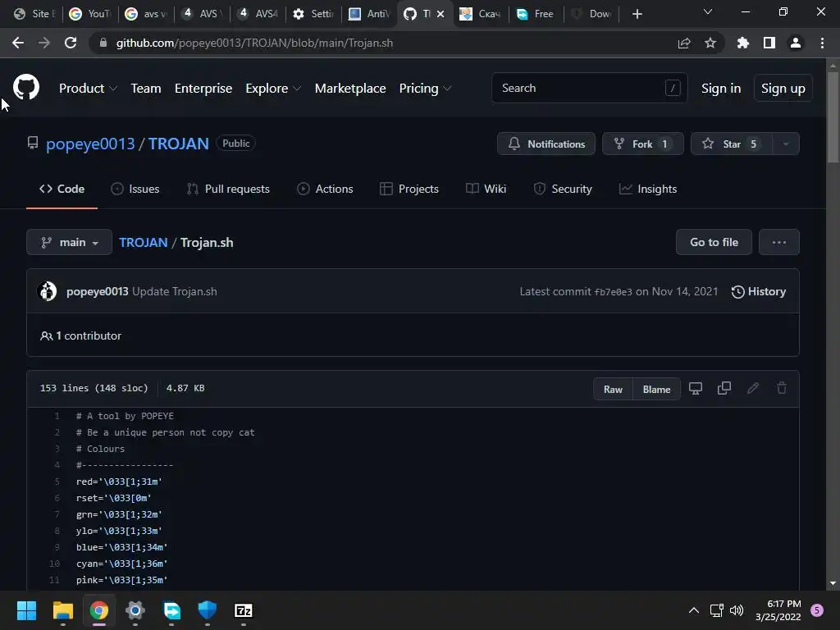Star the TROJAN repository
The height and width of the screenshot is (630, 840).
click(731, 144)
